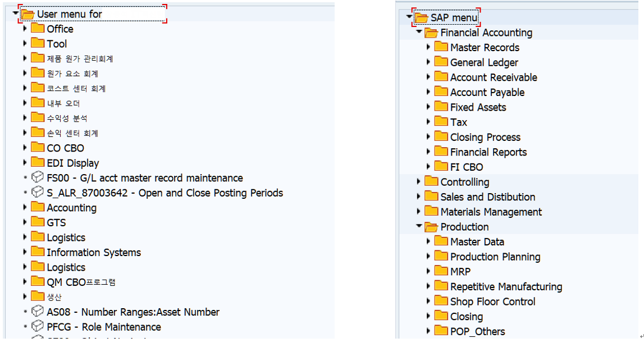Select the 'Materials Management' label
The image size is (644, 347).
[491, 212]
